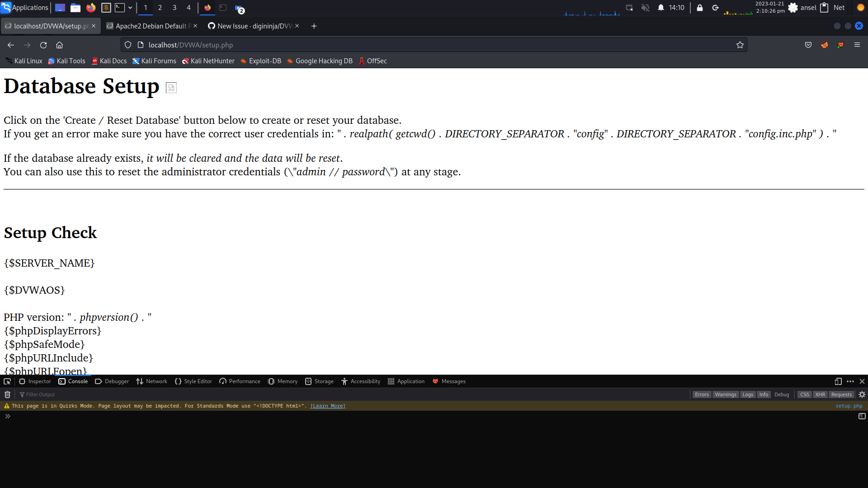Open DevTools settings gear icon
Image resolution: width=868 pixels, height=488 pixels.
(x=862, y=394)
